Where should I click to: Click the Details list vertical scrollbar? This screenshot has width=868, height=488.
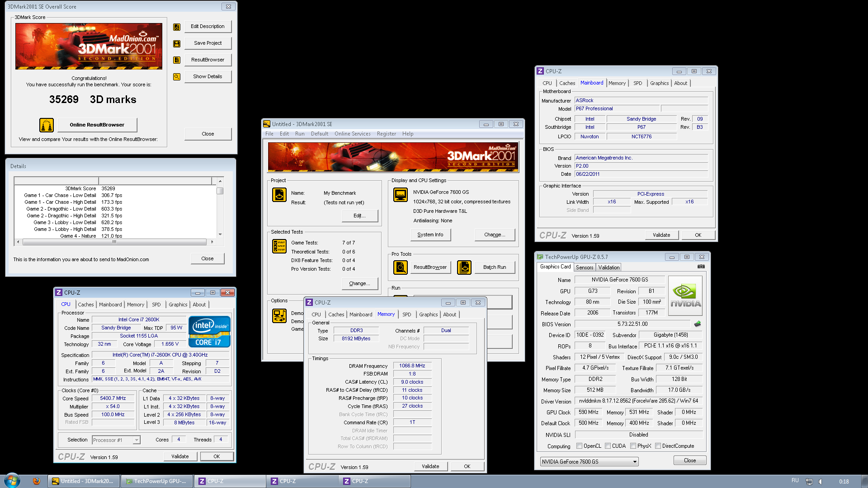tap(220, 208)
